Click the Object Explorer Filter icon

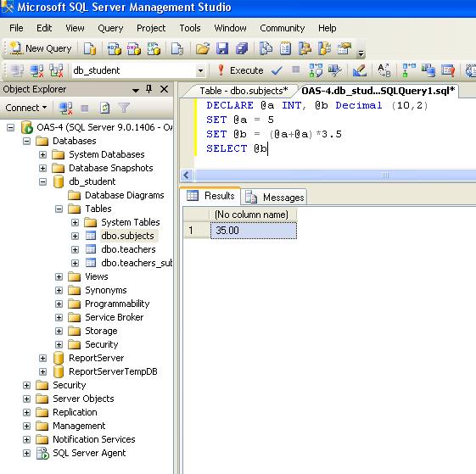(x=124, y=108)
